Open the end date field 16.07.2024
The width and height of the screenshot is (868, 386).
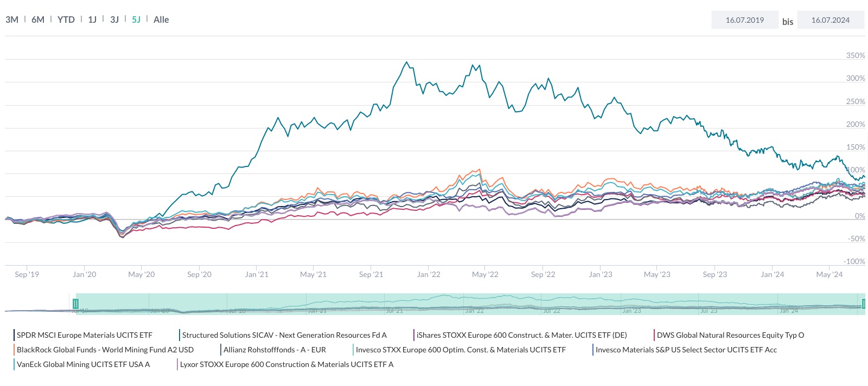(830, 20)
